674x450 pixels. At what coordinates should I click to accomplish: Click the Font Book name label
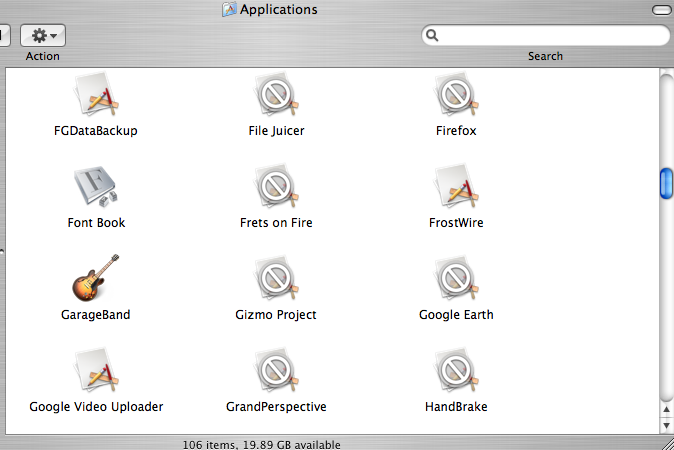[96, 223]
